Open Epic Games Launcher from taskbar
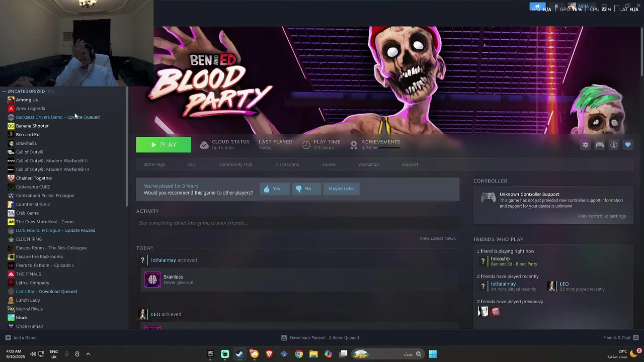 (210, 354)
